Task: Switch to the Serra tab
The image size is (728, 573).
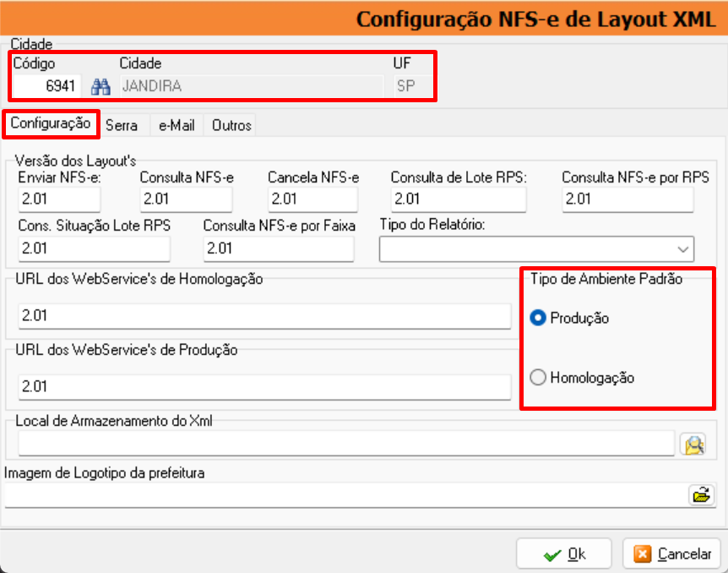Action: (122, 125)
